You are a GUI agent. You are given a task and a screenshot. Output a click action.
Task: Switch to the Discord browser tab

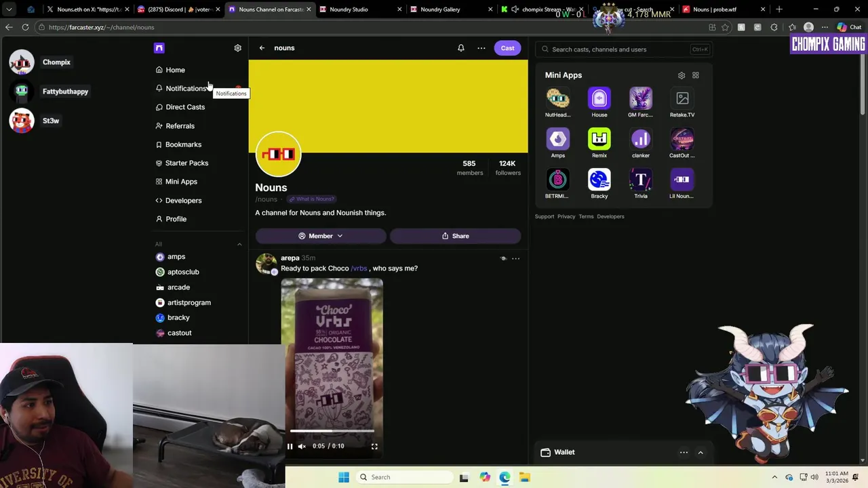(178, 9)
